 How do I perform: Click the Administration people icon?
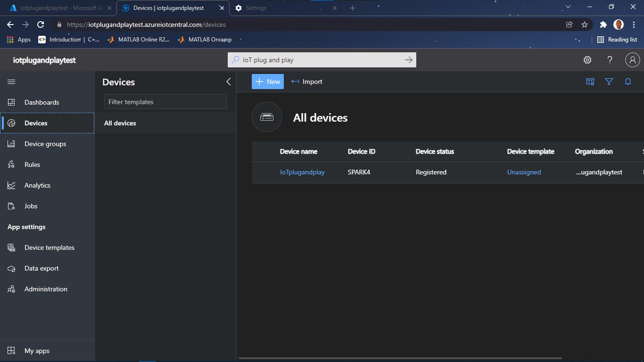click(x=11, y=289)
